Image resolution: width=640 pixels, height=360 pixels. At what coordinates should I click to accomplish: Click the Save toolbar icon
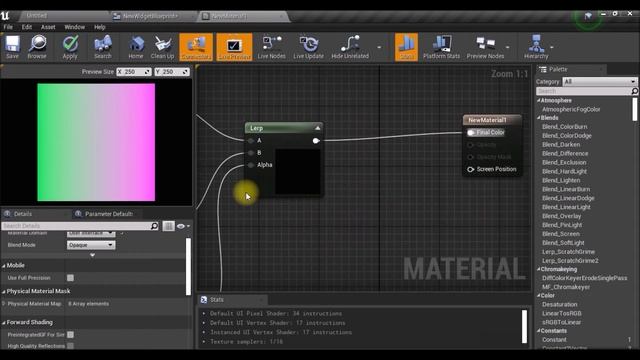[12, 47]
